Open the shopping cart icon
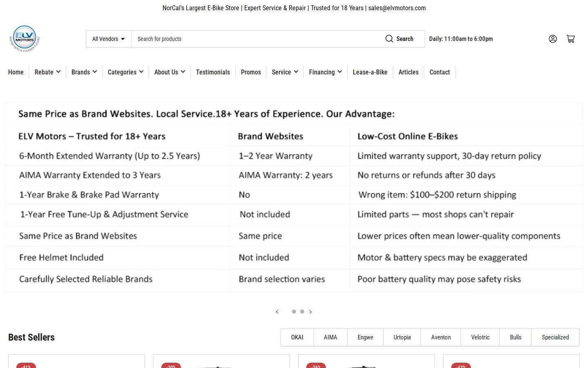The height and width of the screenshot is (368, 588). tap(571, 39)
